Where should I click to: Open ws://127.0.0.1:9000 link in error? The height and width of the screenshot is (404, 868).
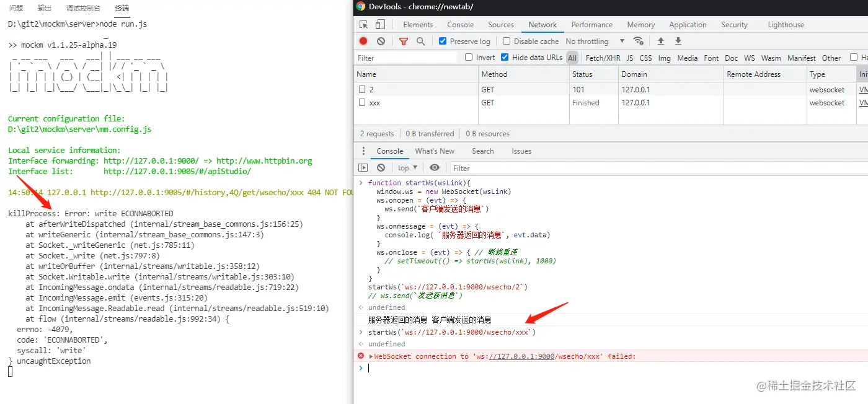pos(521,356)
